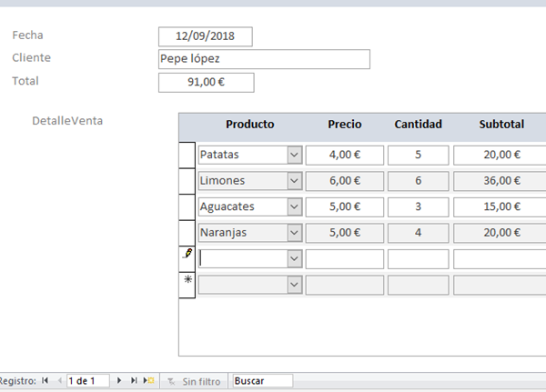
Task: Click the Producto column header
Action: pyautogui.click(x=250, y=125)
